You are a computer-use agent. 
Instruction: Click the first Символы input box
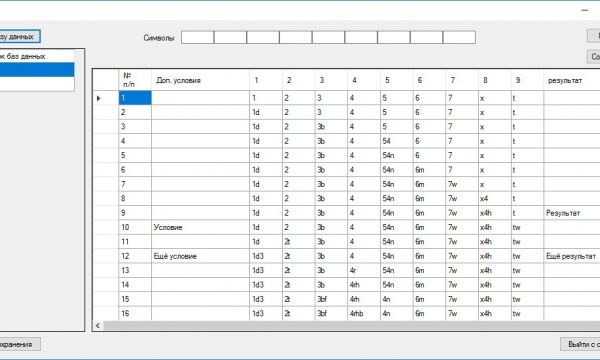point(197,37)
